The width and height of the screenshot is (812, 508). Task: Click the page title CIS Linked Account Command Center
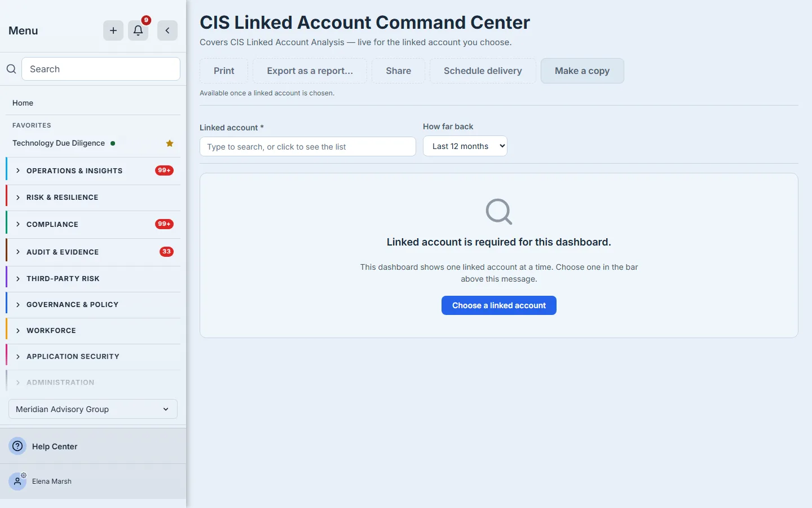[365, 23]
